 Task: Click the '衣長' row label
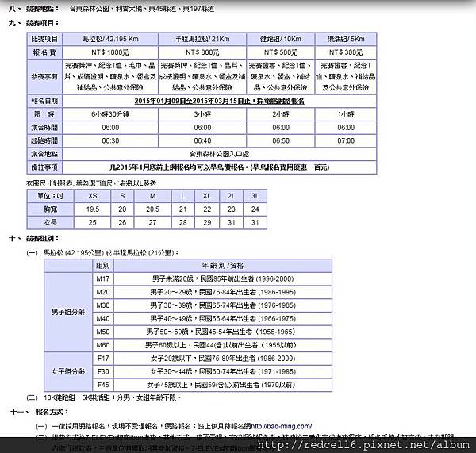point(51,222)
